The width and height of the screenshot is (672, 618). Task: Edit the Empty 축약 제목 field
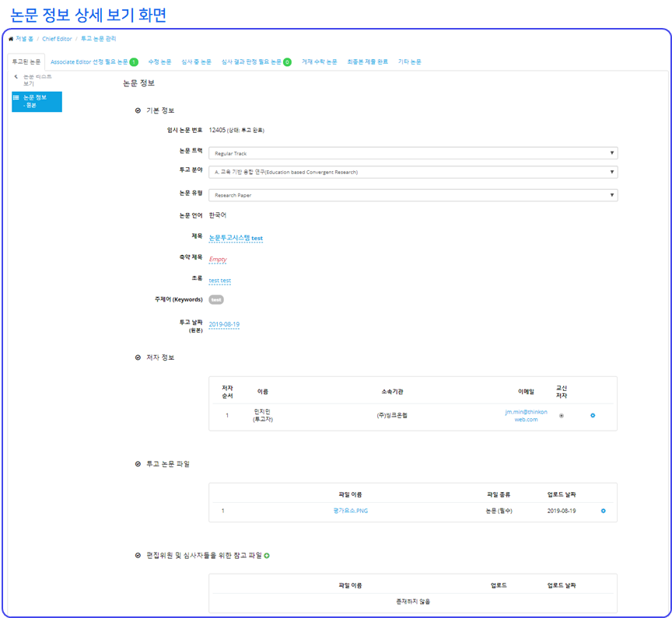click(x=218, y=259)
